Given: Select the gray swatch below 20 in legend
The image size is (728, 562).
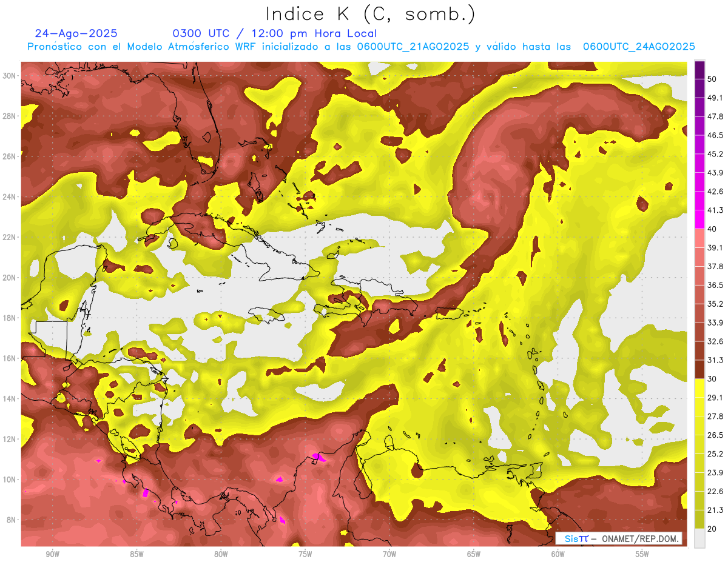Looking at the screenshot, I should tap(699, 538).
